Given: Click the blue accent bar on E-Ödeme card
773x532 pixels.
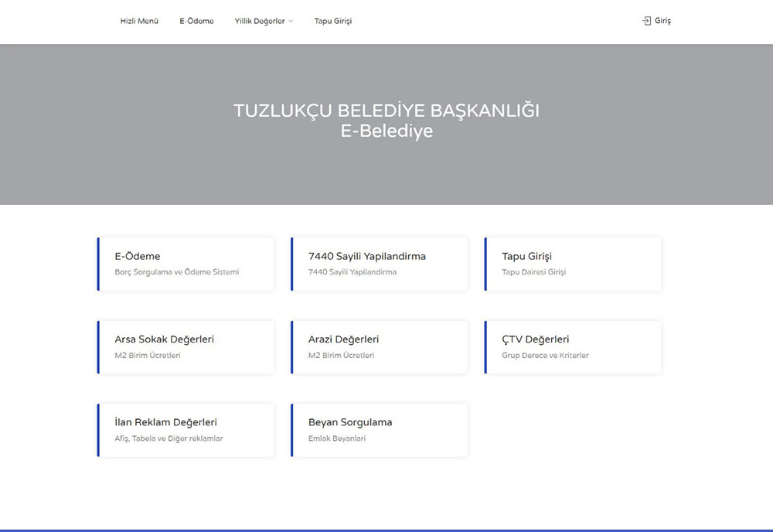Looking at the screenshot, I should pyautogui.click(x=97, y=264).
